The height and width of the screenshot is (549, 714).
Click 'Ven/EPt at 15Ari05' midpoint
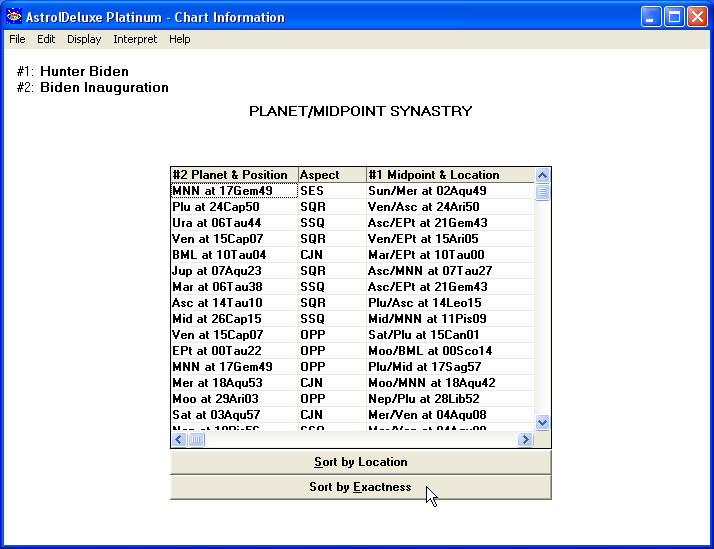[451, 239]
